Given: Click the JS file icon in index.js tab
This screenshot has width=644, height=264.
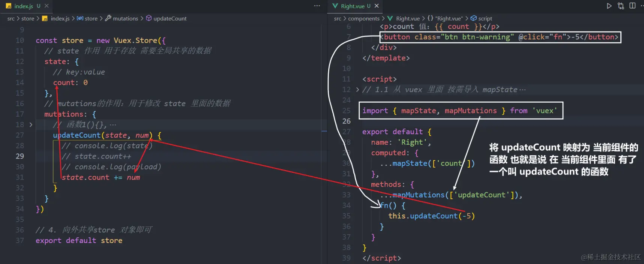Looking at the screenshot, I should pyautogui.click(x=9, y=6).
